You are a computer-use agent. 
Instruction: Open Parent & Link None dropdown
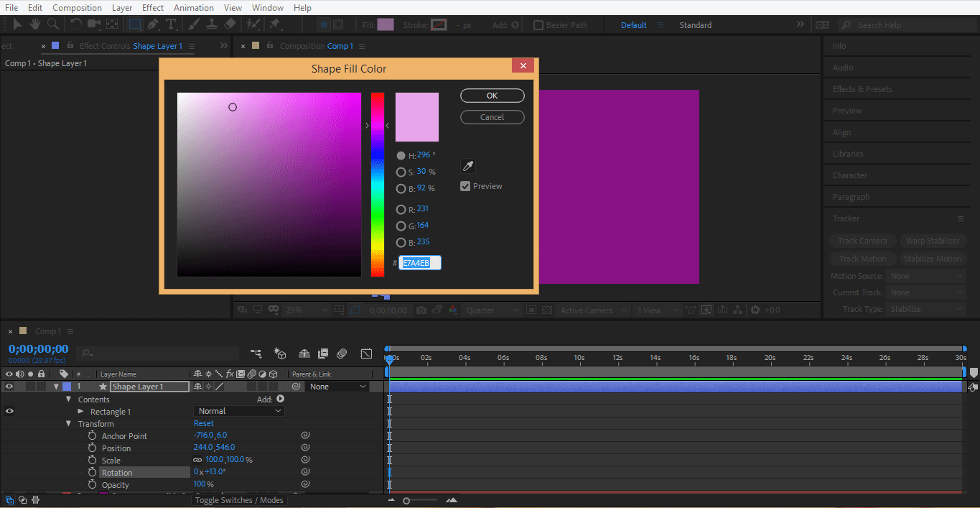[x=337, y=387]
